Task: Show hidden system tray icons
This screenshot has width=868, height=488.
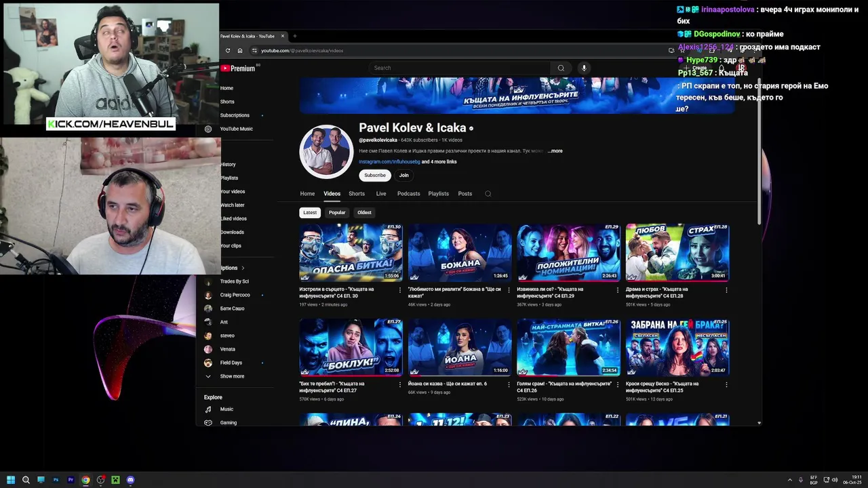Action: pos(789,480)
